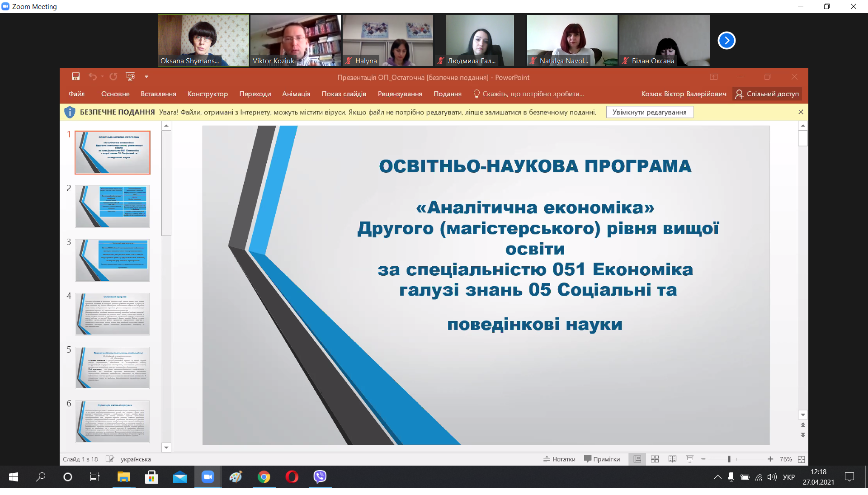868x495 pixels.
Task: Click main slide scroll down arrow
Action: coord(803,415)
